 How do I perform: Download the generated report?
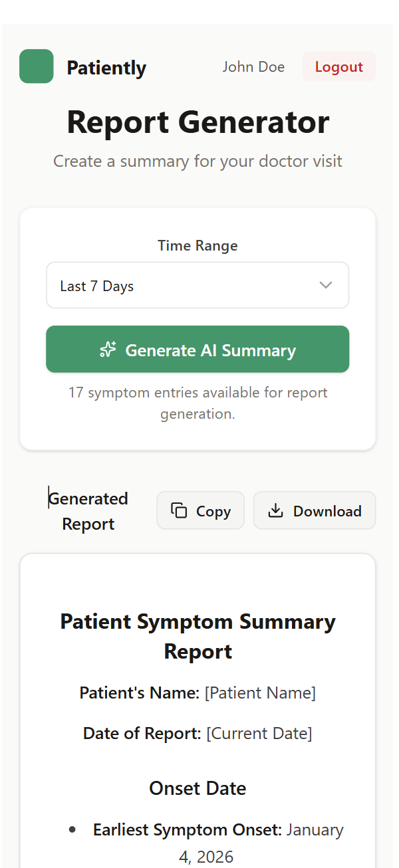(x=315, y=510)
